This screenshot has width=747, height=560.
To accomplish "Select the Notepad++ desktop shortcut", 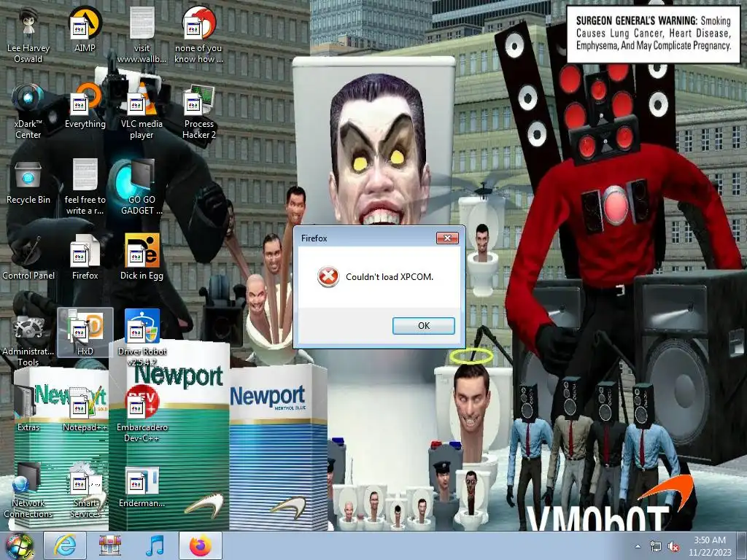I will pyautogui.click(x=85, y=408).
